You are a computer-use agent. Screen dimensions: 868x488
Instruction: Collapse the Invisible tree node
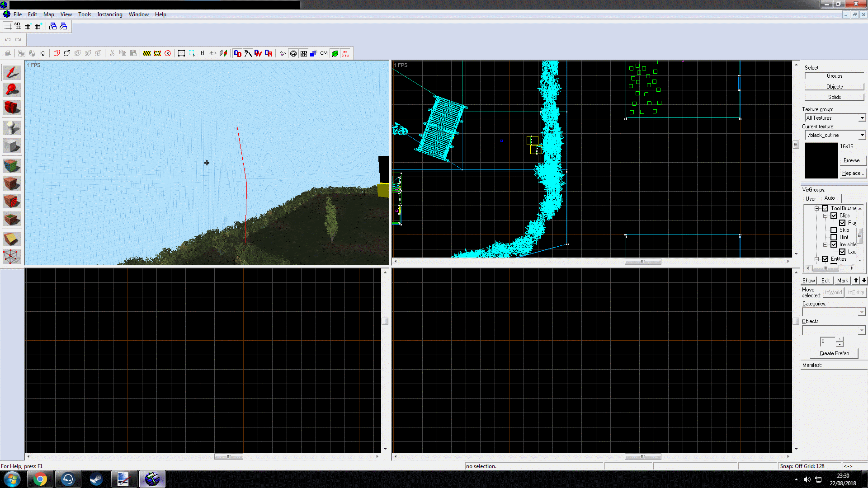tap(825, 244)
